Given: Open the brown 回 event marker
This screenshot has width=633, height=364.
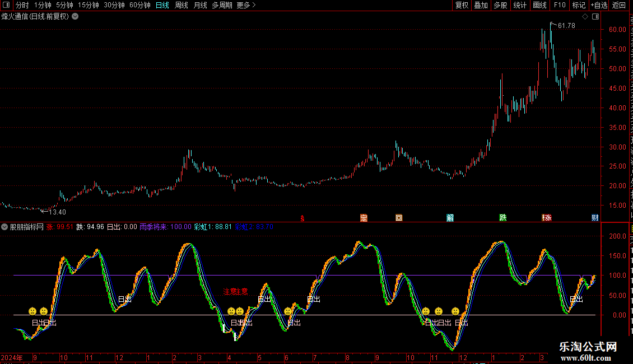Looking at the screenshot, I should (399, 218).
